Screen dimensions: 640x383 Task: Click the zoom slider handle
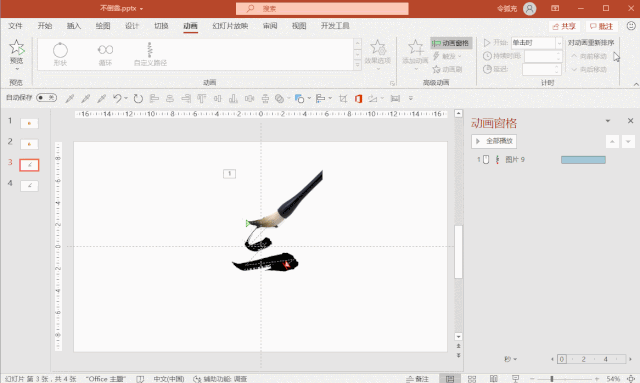[552, 379]
